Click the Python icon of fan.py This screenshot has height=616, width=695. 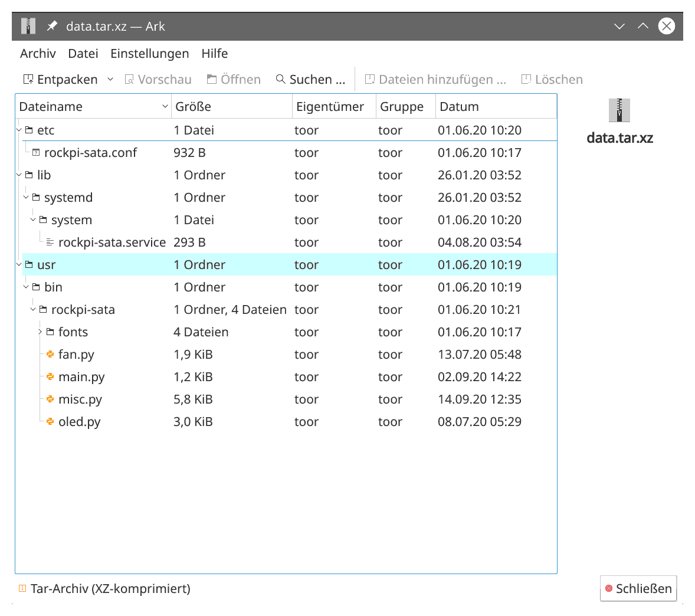pos(50,355)
